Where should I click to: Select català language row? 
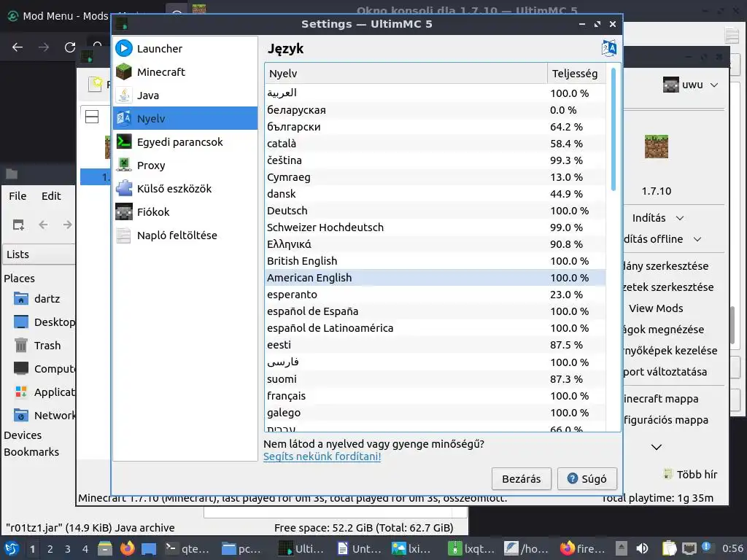tap(435, 144)
